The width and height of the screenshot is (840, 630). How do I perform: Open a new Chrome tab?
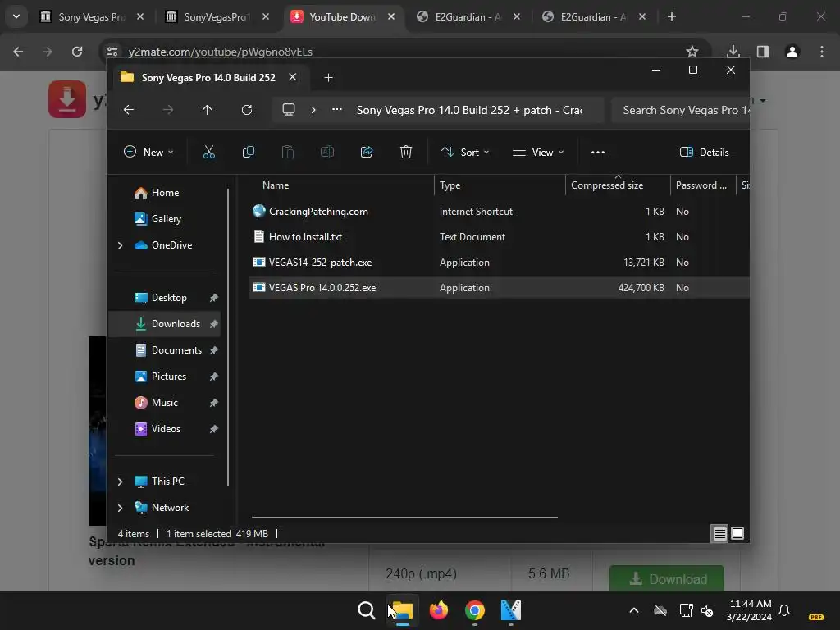pyautogui.click(x=671, y=16)
